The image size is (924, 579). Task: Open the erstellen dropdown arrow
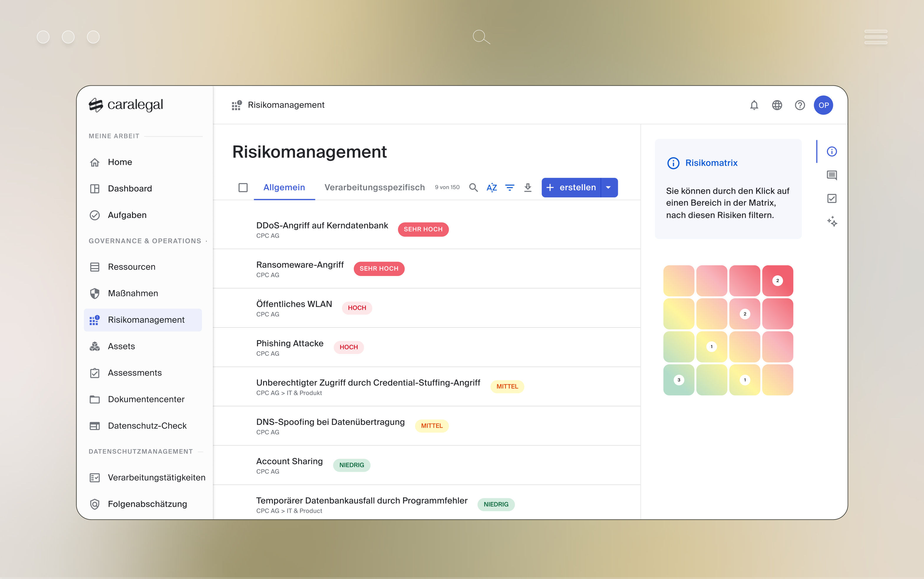point(608,187)
